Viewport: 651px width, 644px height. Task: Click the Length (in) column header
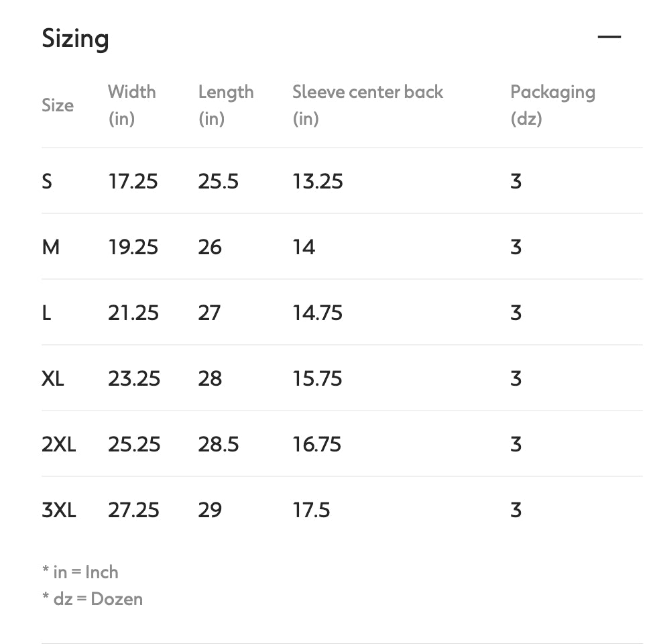coord(226,105)
